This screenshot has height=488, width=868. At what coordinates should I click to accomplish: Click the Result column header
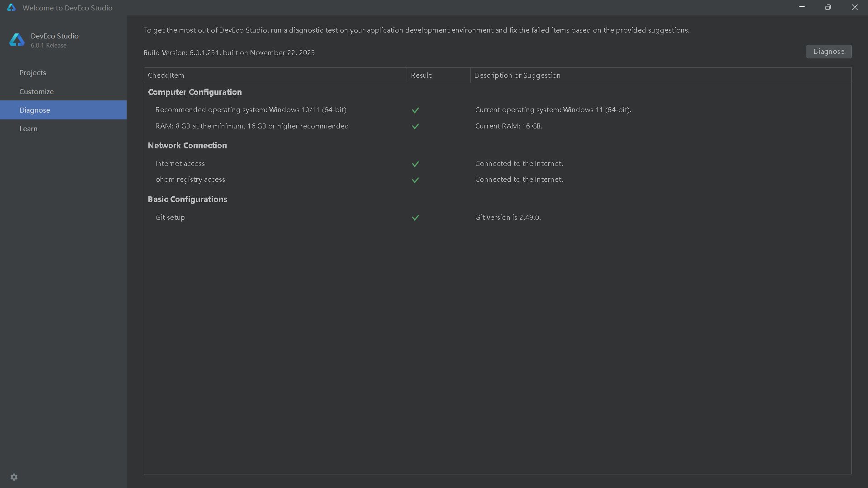439,76
